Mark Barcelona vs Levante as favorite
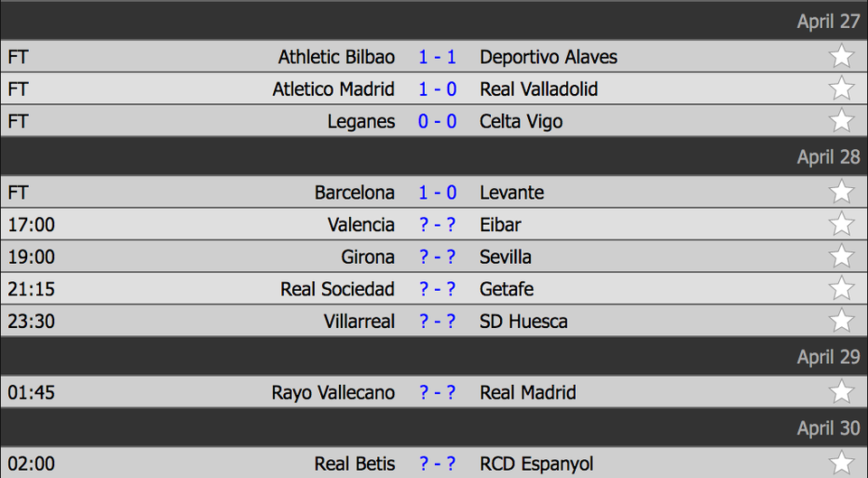The height and width of the screenshot is (478, 868). (842, 192)
